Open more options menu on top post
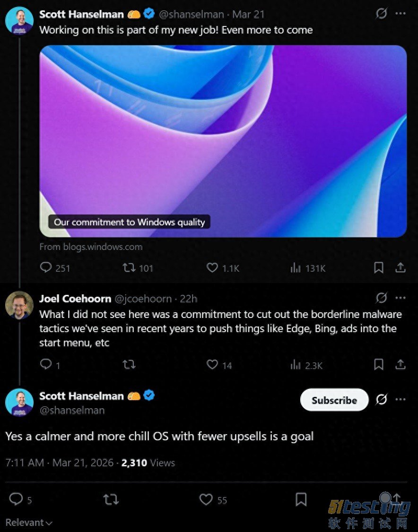Screen dimensions: 418x532 point(401,14)
